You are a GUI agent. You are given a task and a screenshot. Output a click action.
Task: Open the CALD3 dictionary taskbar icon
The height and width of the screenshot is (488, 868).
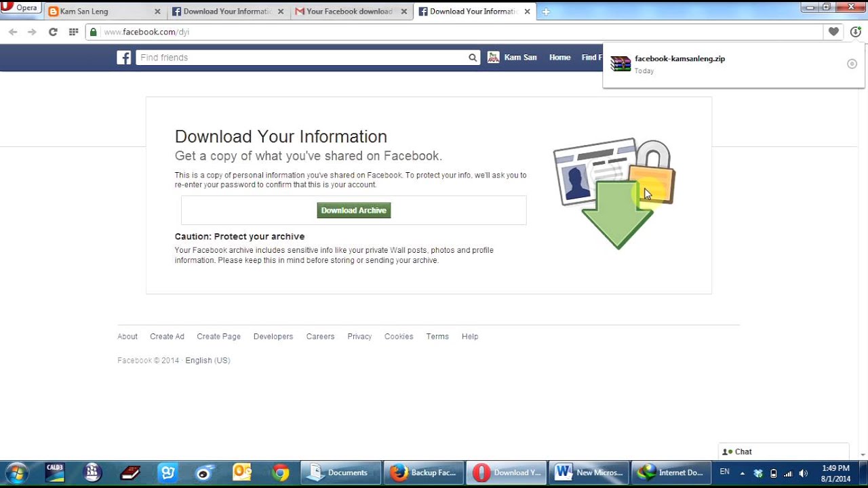[x=55, y=473]
